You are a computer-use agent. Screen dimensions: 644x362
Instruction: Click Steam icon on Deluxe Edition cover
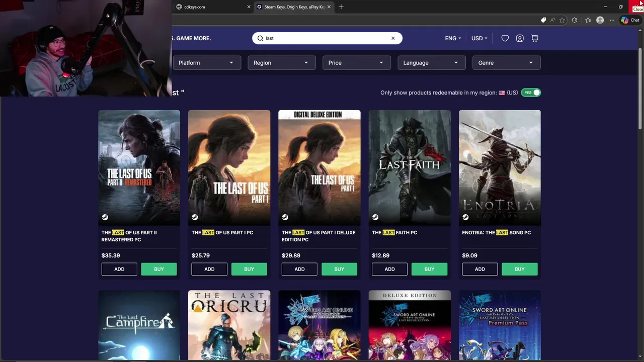click(285, 217)
